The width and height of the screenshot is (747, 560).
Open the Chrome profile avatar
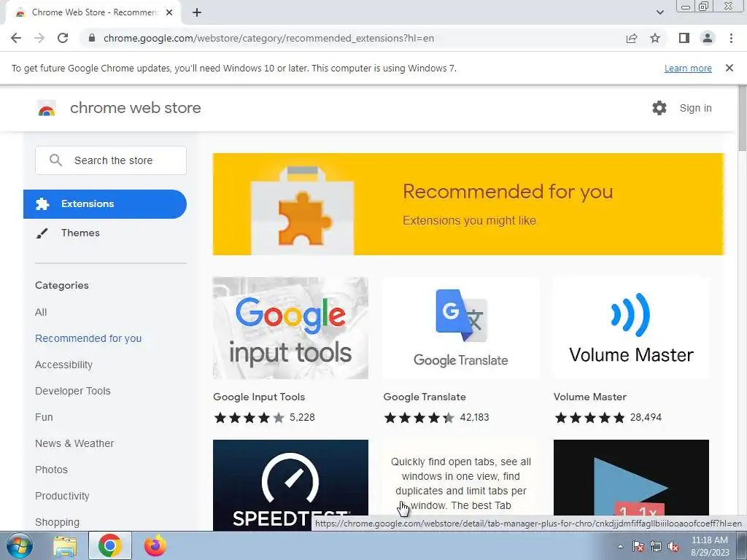(x=708, y=38)
